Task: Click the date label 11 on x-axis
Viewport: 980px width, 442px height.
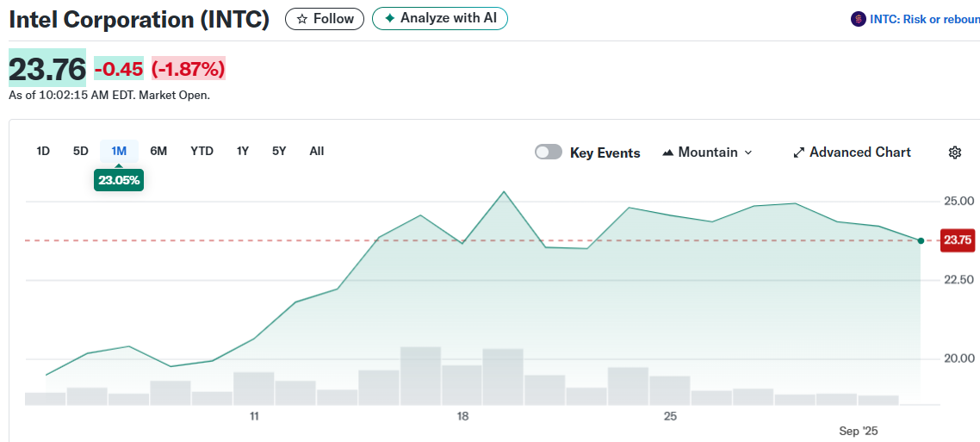Action: coord(254,416)
